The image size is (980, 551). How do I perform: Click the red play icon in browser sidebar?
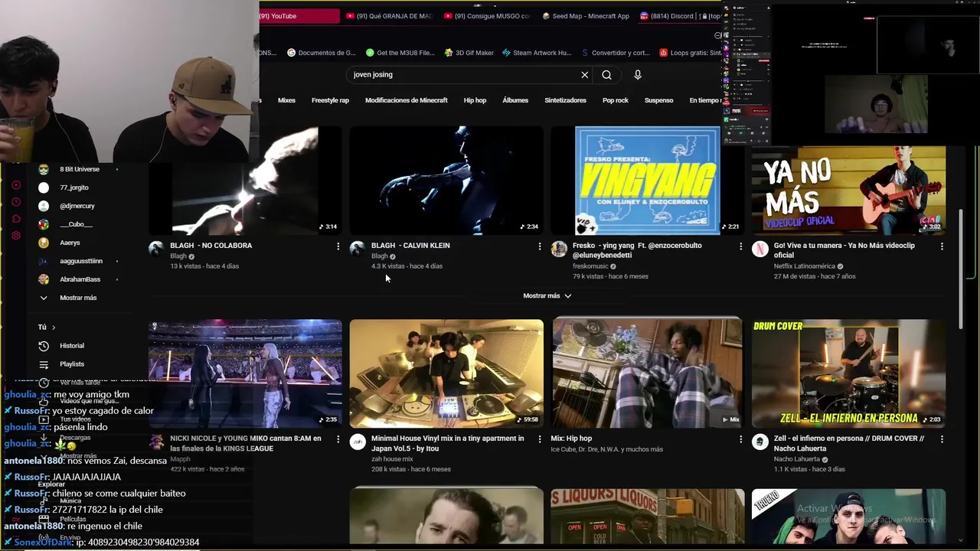[16, 185]
